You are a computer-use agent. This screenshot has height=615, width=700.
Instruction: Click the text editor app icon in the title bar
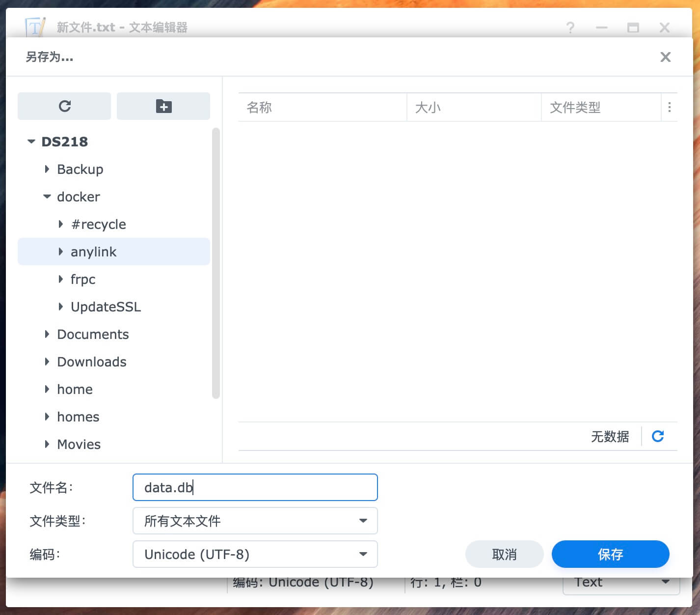coord(35,28)
